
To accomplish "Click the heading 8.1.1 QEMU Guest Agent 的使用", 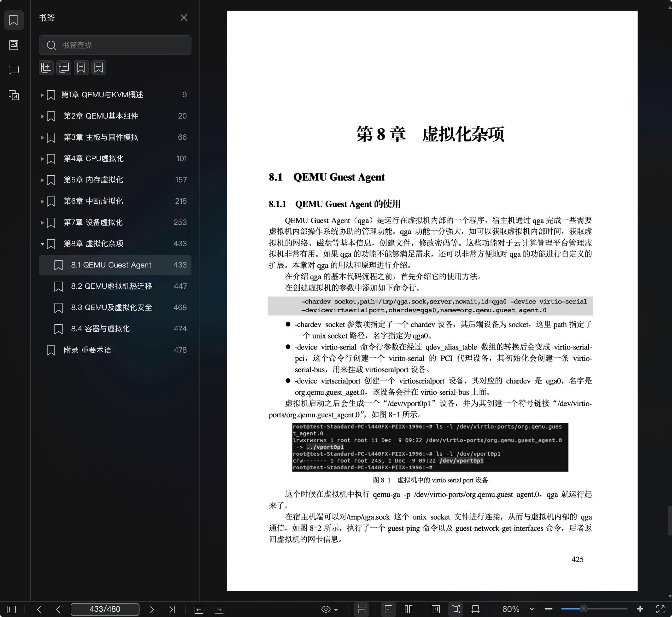I will (334, 204).
